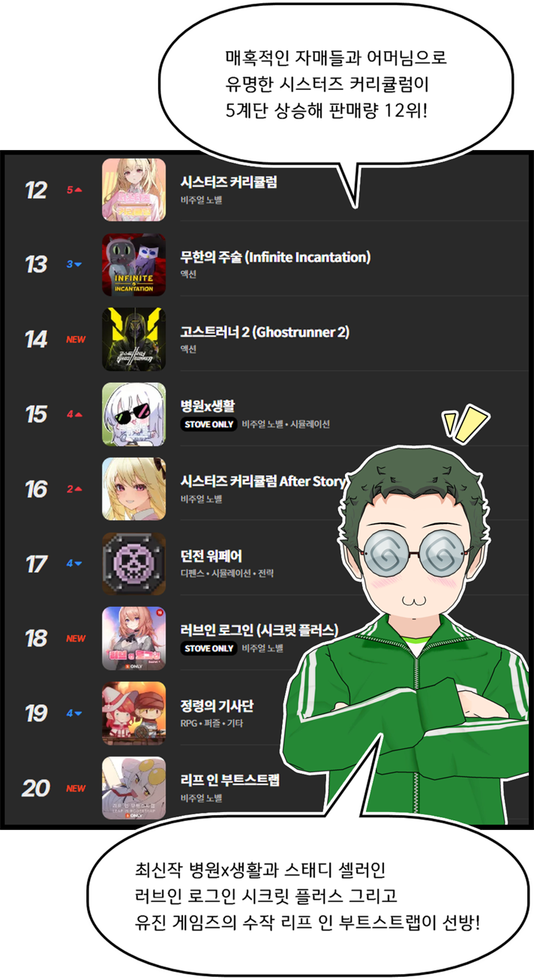Open the 리프 인 부트스트랩 thumbnail
Screen dimensions: 534x980
(133, 788)
